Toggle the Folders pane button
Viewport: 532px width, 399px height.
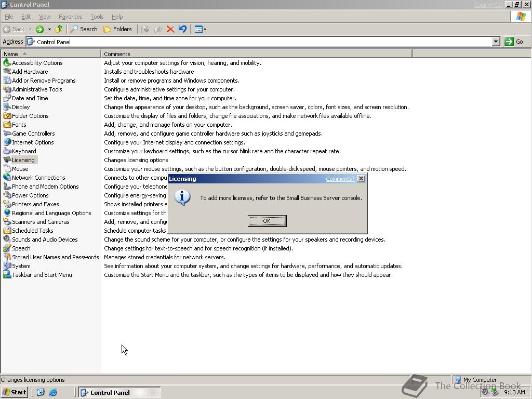[117, 29]
